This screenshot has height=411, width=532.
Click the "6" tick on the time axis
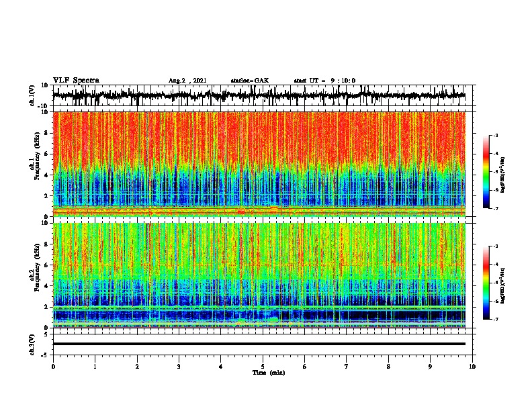305,367
